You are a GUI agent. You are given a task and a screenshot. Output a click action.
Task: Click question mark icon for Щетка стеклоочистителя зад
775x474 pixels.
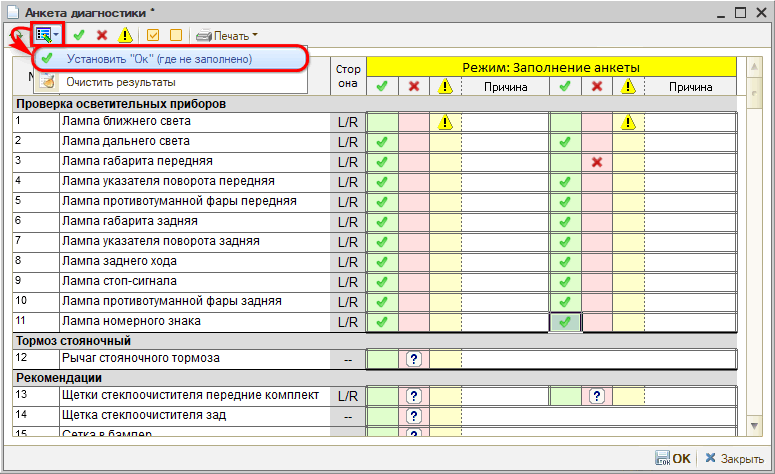[x=414, y=416]
